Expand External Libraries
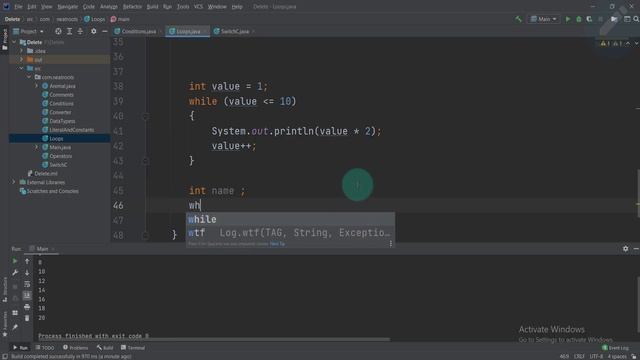This screenshot has height=360, width=640. [x=14, y=182]
